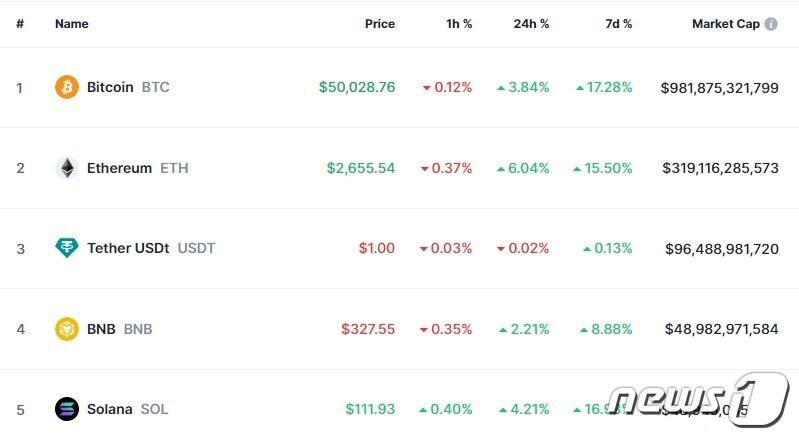This screenshot has width=799, height=439.
Task: Click the Ethereum diamond logo icon
Action: (67, 168)
